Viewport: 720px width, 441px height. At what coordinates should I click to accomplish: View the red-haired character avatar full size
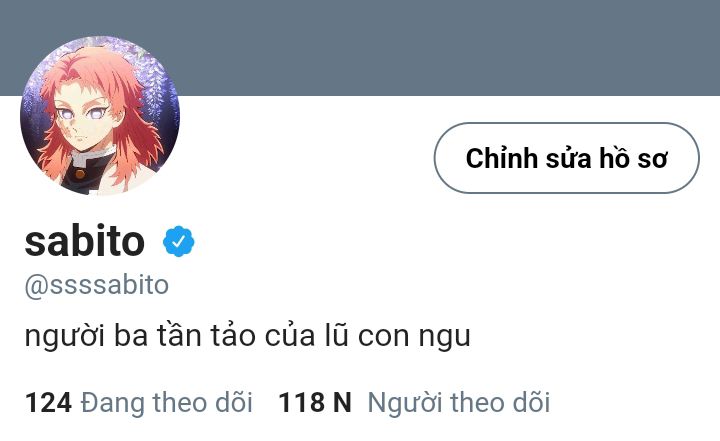[x=100, y=116]
